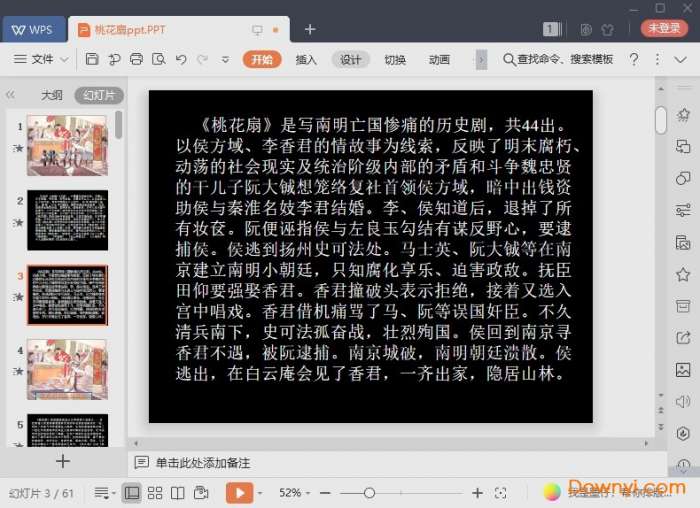Fit slide to window icon

tap(500, 493)
